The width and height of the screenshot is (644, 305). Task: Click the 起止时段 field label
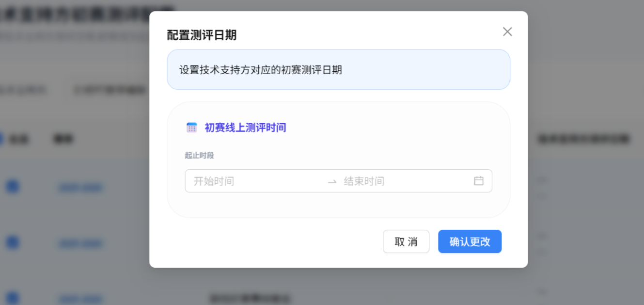click(199, 155)
